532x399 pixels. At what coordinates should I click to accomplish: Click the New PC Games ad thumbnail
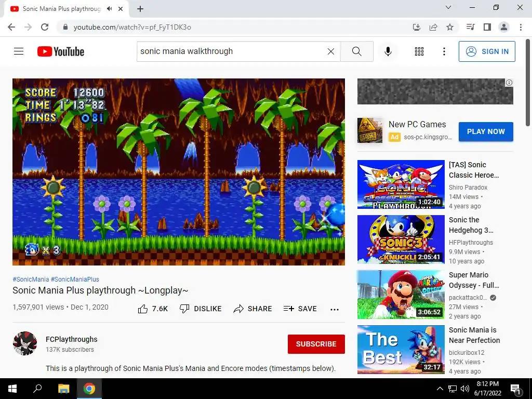click(x=370, y=130)
